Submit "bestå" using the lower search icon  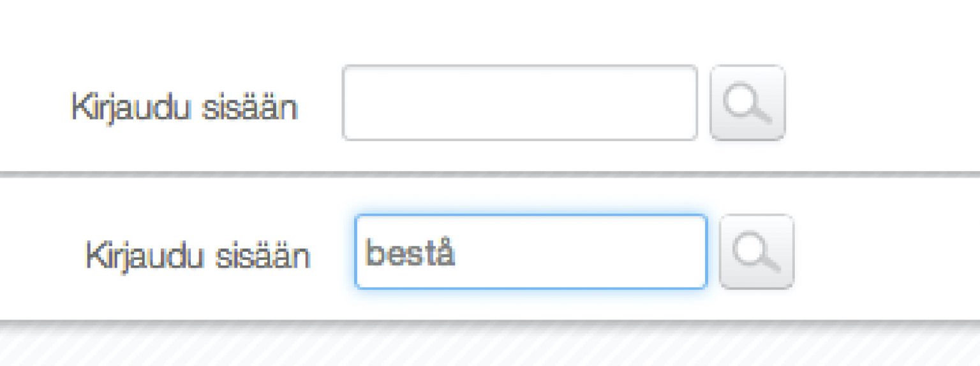[x=756, y=252]
